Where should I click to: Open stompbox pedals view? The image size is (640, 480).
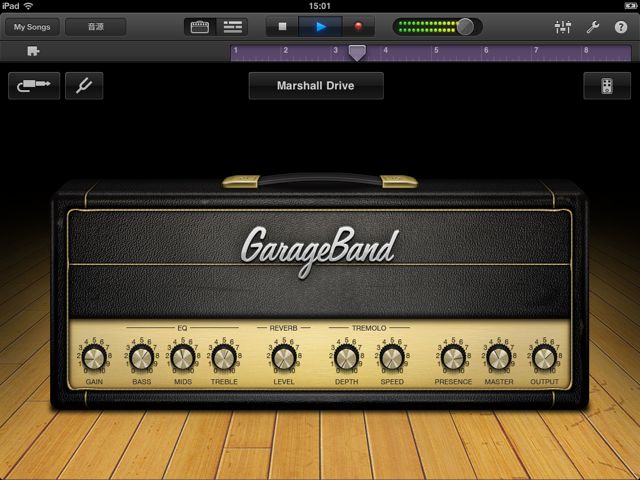tap(607, 86)
